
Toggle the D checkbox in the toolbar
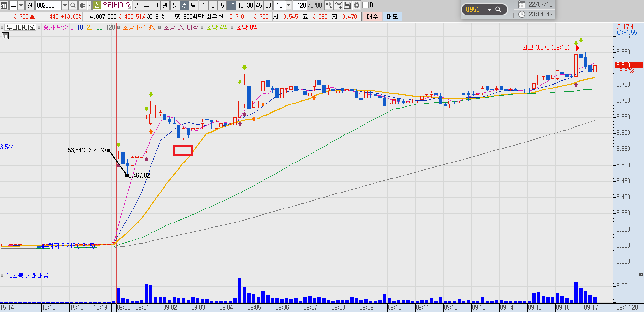tap(365, 5)
